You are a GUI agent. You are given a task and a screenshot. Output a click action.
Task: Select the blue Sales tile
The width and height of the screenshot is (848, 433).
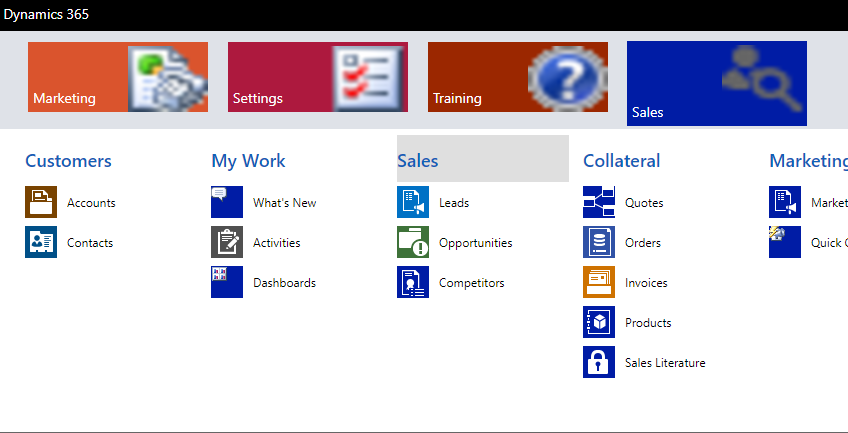coord(717,83)
